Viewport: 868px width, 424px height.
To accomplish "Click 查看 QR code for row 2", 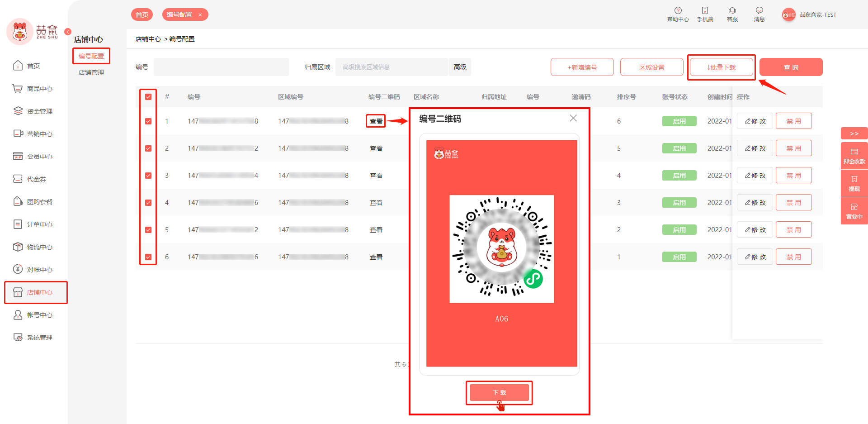I will point(376,148).
